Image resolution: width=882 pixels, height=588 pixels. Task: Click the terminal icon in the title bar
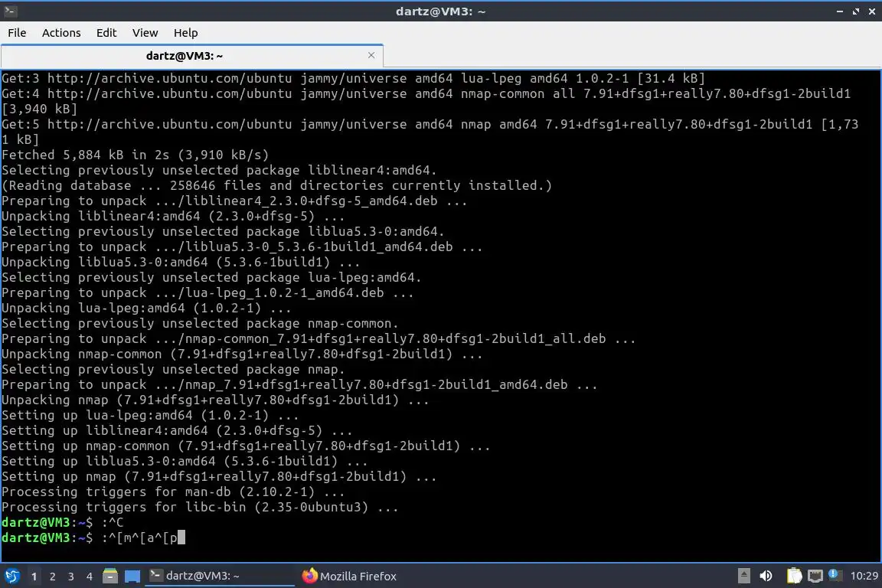coord(10,11)
